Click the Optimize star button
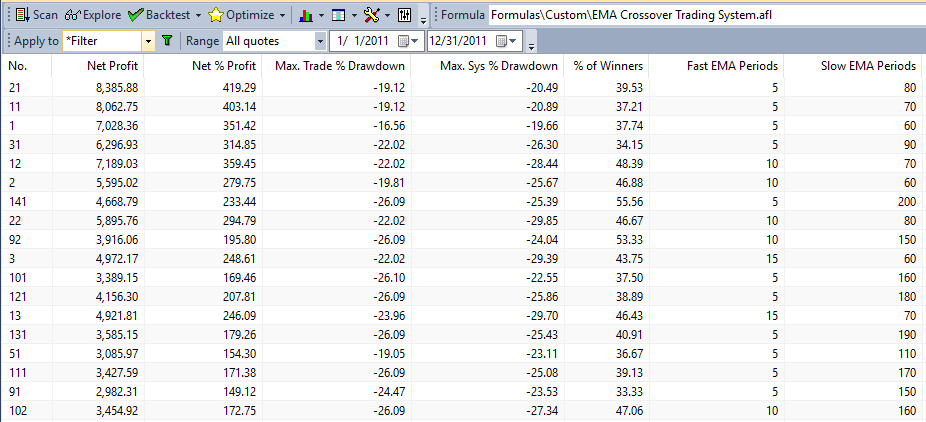This screenshot has height=422, width=926. click(240, 15)
